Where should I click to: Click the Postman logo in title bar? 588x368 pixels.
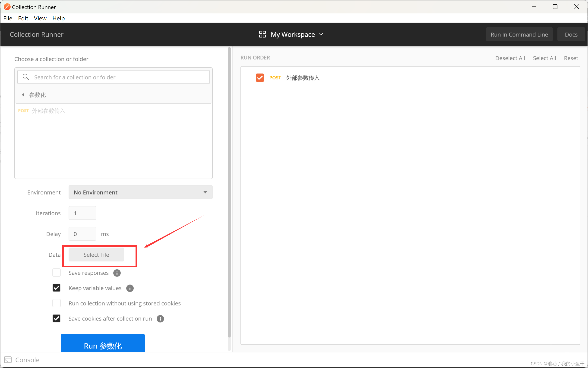click(x=7, y=7)
